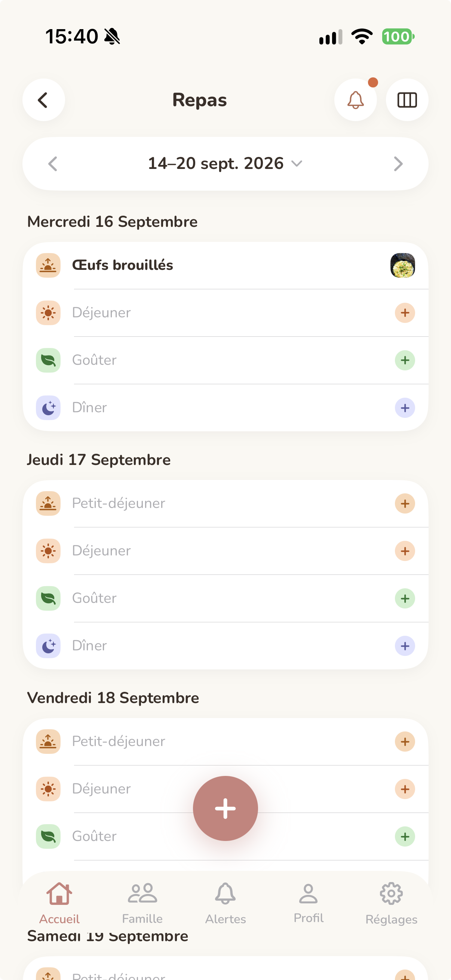Open the Réglages tab
451x980 pixels.
(x=391, y=903)
